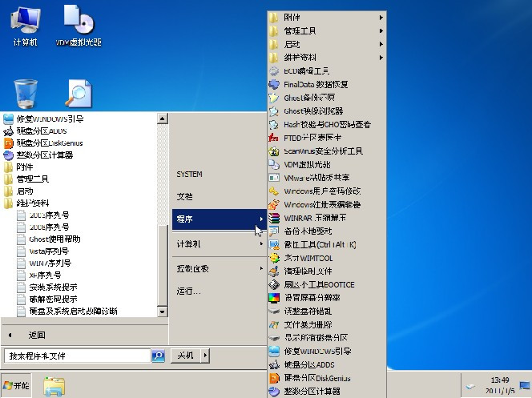Open VDM虚拟光驱 in the programs submenu

[327, 164]
